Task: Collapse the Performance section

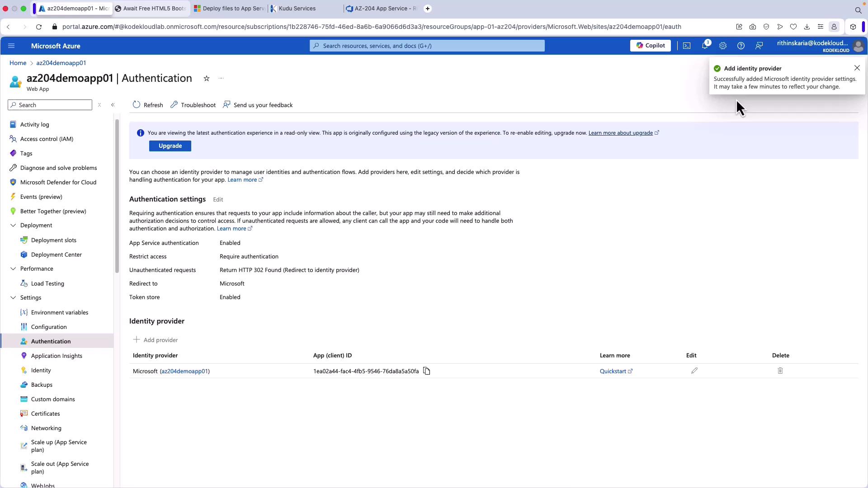Action: [13, 269]
